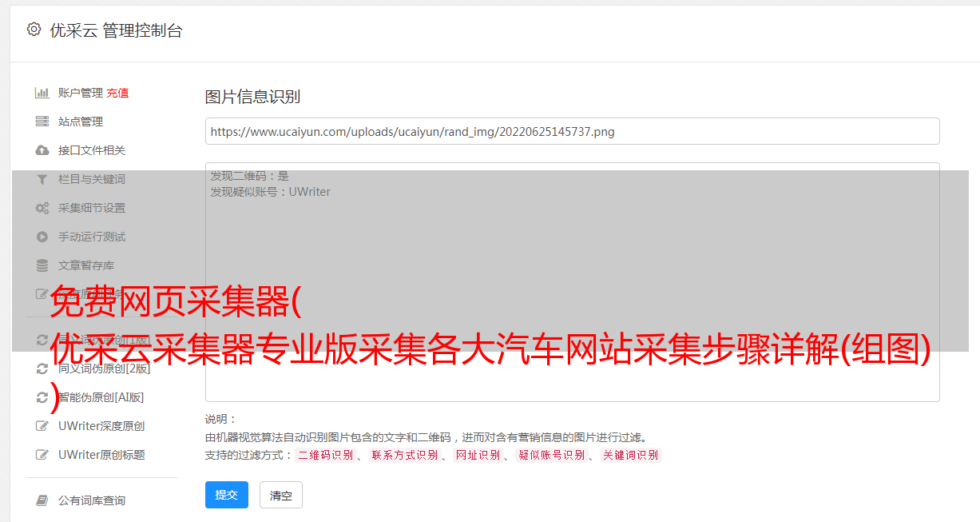
Task: Open 账户管理 in the sidebar
Action: tap(81, 93)
